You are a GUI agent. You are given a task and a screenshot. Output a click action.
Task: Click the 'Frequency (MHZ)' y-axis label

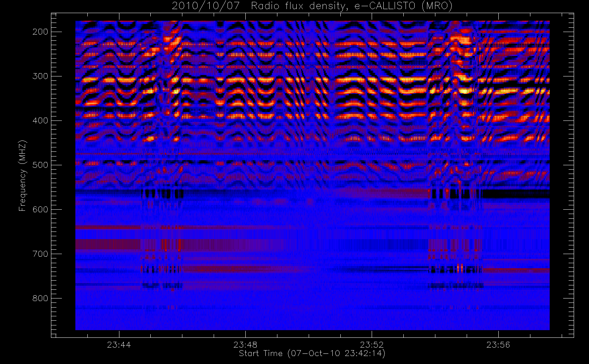click(x=23, y=175)
